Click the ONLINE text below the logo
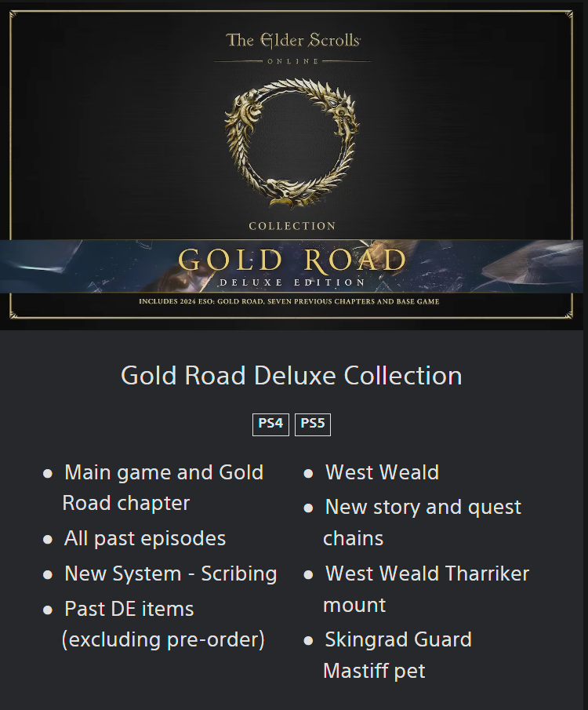The width and height of the screenshot is (588, 710). click(293, 61)
